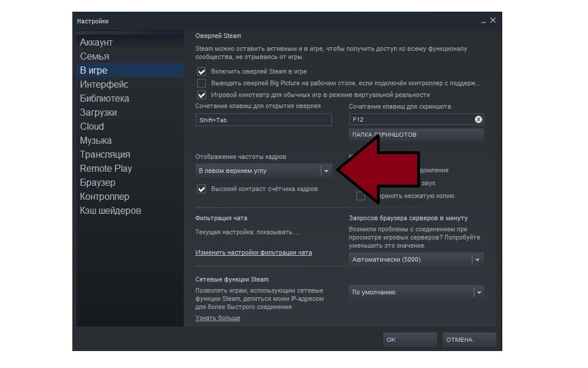Enable 'Выводить оверлей Big Picture' checkbox
Screen dimensions: 588x368
(x=201, y=83)
